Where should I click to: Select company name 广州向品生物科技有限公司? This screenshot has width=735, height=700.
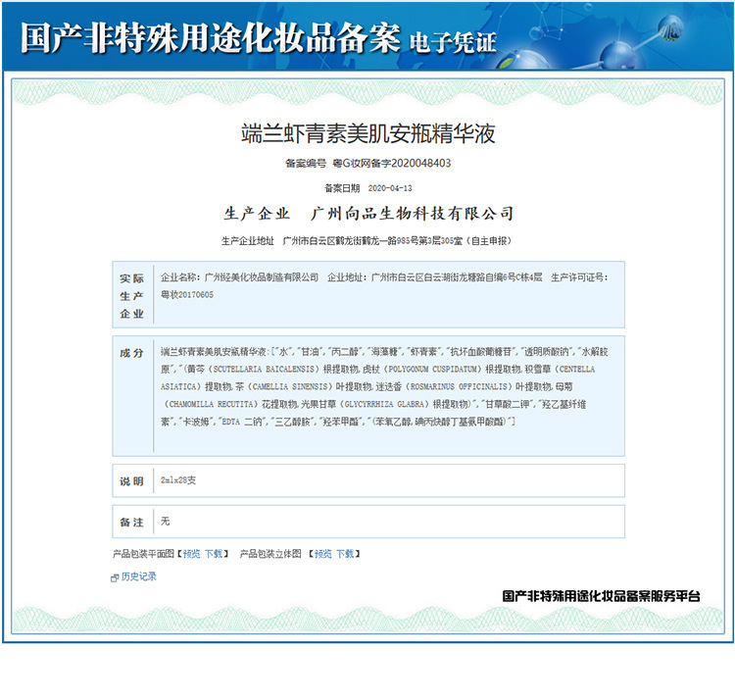point(412,214)
